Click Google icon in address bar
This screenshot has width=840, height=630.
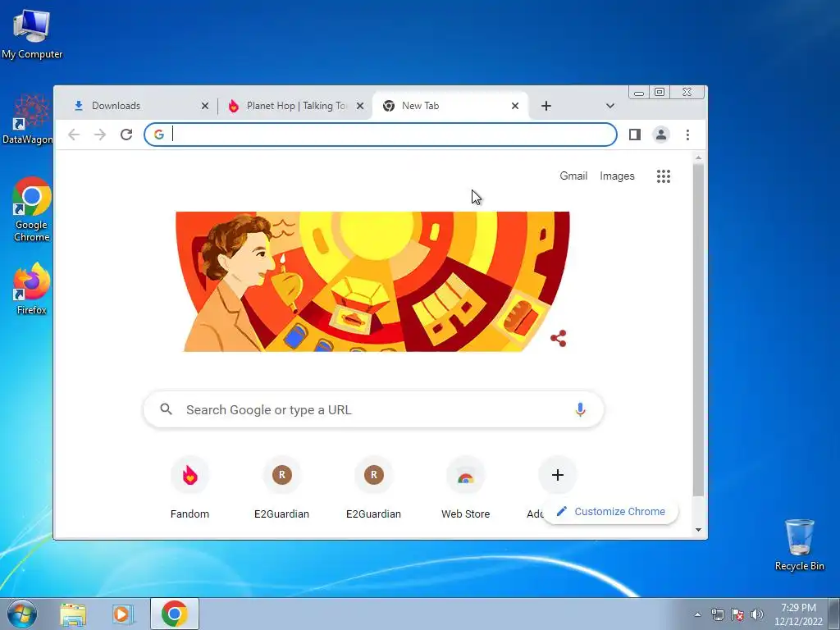159,135
